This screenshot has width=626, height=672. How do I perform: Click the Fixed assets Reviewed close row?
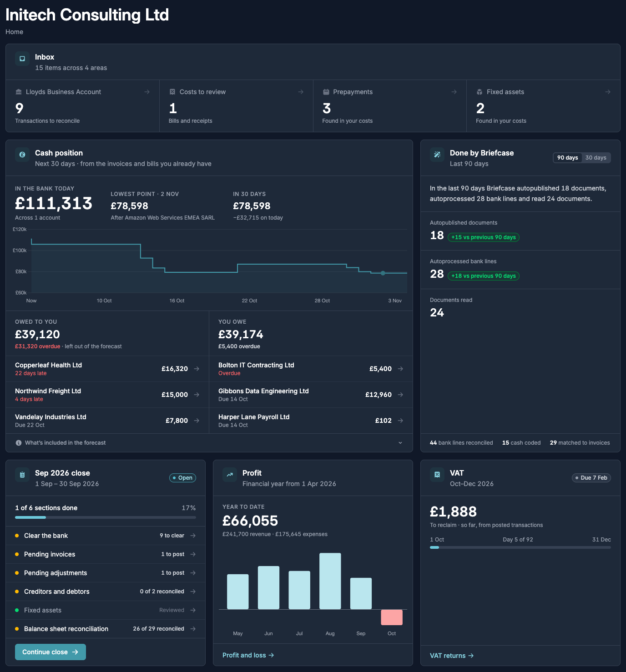pos(106,610)
